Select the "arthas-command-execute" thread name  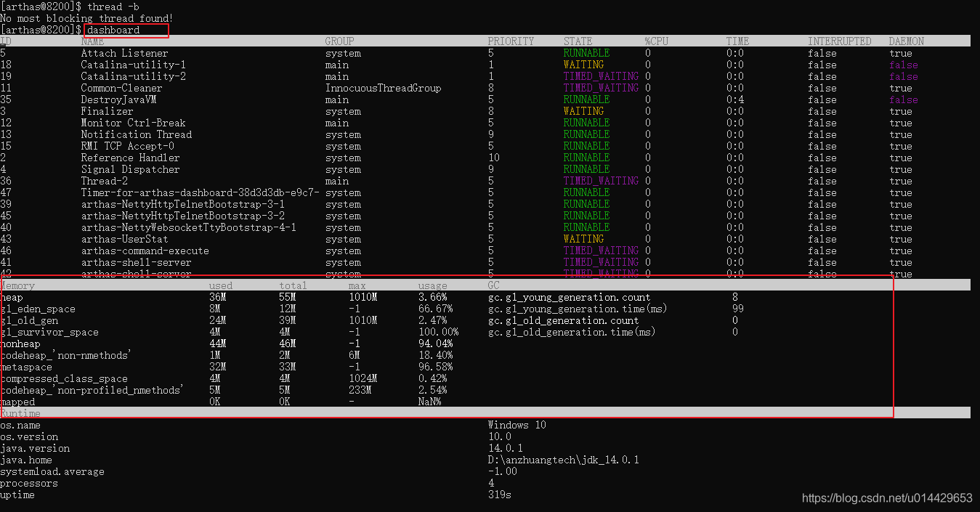coord(145,251)
